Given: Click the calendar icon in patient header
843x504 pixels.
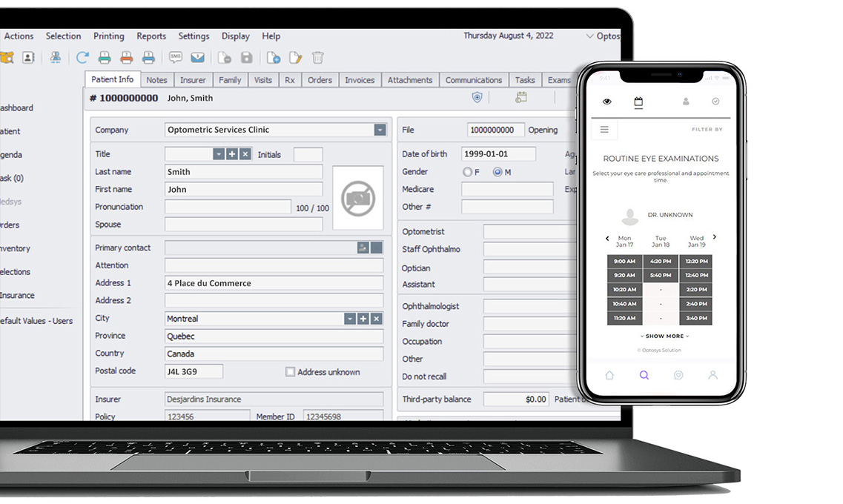Looking at the screenshot, I should pyautogui.click(x=521, y=97).
